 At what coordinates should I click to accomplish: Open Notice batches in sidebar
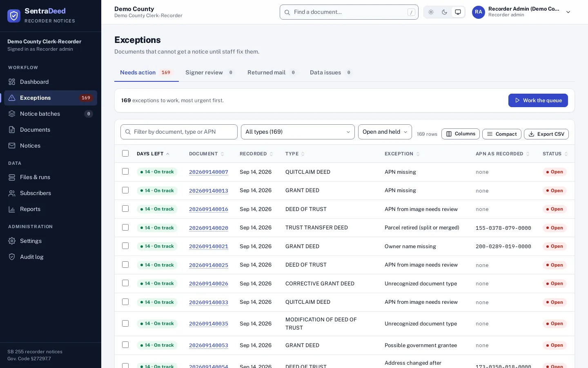click(51, 114)
